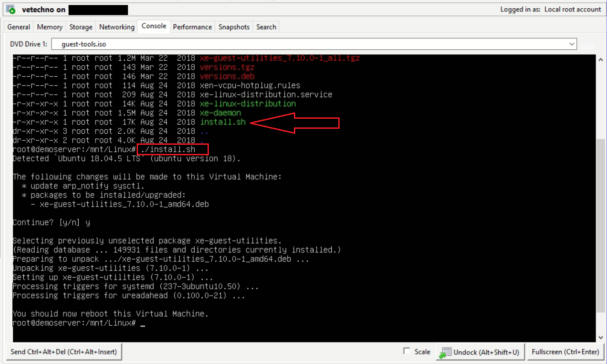Switch to the Snapshots tab

click(234, 27)
